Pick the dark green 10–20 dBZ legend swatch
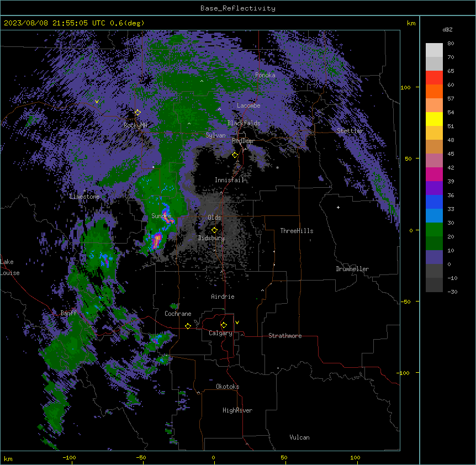Image resolution: width=476 pixels, height=465 pixels. click(x=434, y=244)
